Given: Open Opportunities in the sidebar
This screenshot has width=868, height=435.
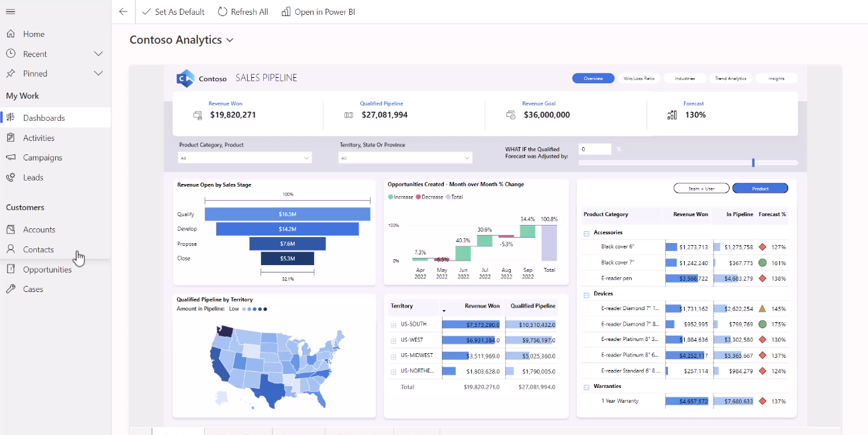Looking at the screenshot, I should pos(47,270).
